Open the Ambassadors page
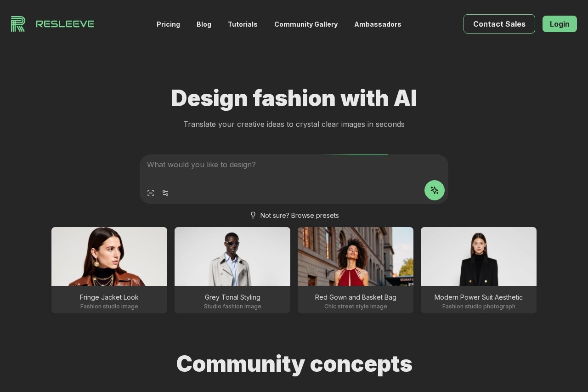Image resolution: width=588 pixels, height=392 pixels. pos(378,24)
